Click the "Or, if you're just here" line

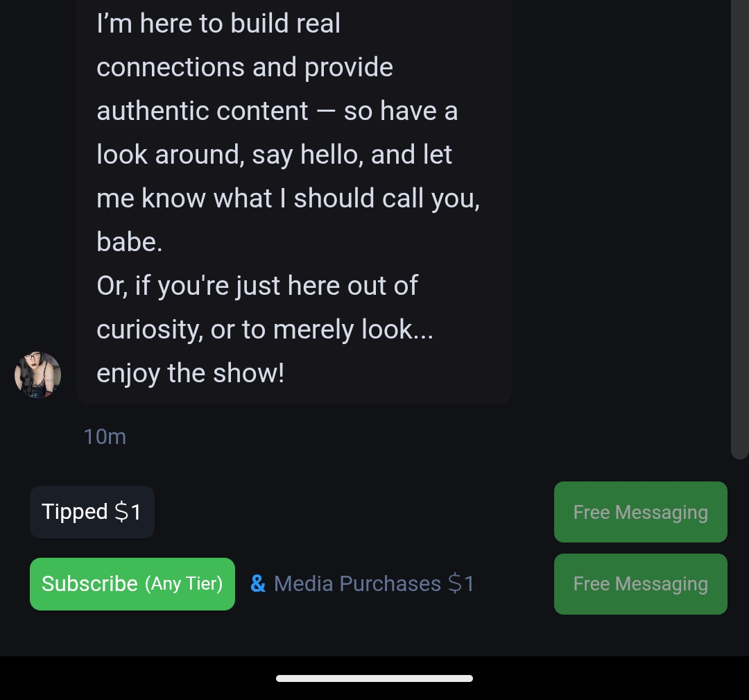click(257, 286)
